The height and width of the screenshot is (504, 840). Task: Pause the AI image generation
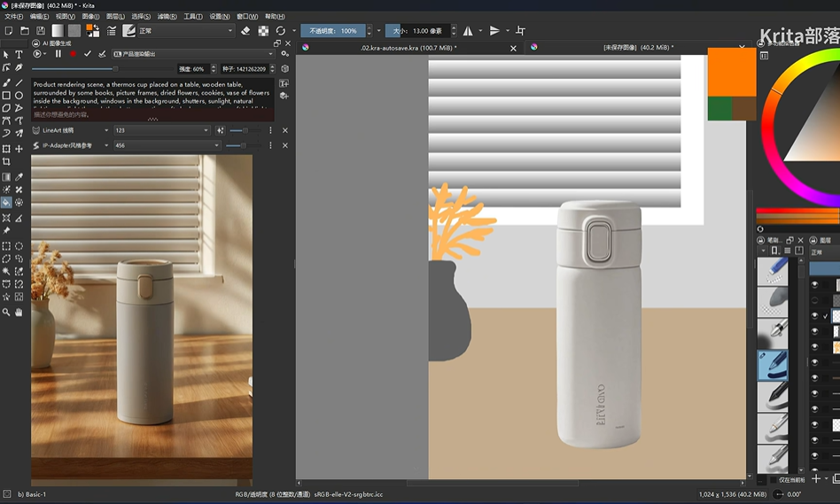tap(58, 54)
